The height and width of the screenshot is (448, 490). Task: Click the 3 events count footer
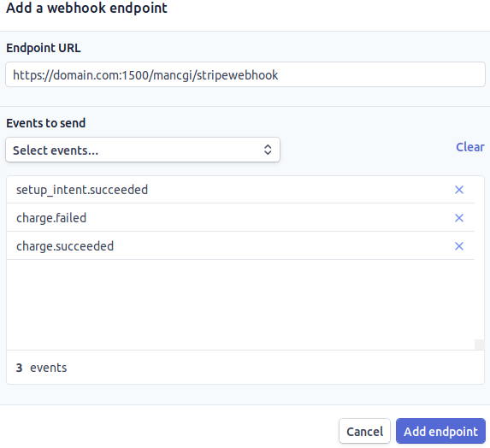(245, 368)
